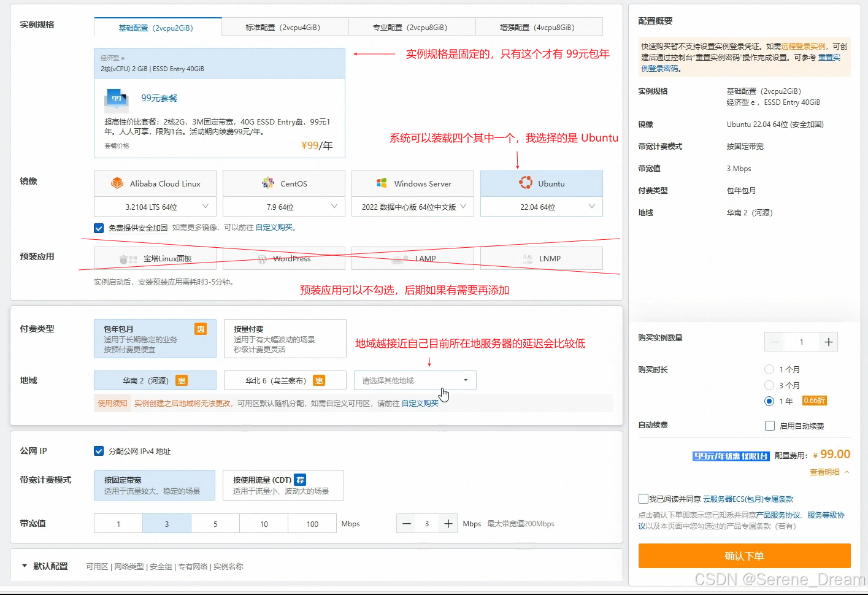Click the 荐 badge on 按使用流量 option
The width and height of the screenshot is (868, 595).
pyautogui.click(x=300, y=480)
